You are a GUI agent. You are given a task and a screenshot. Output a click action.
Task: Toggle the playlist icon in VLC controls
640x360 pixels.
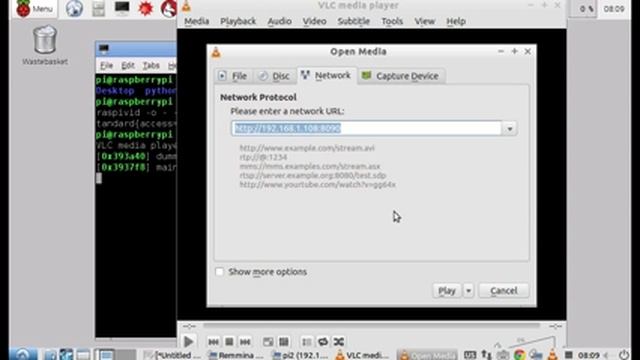[307, 342]
